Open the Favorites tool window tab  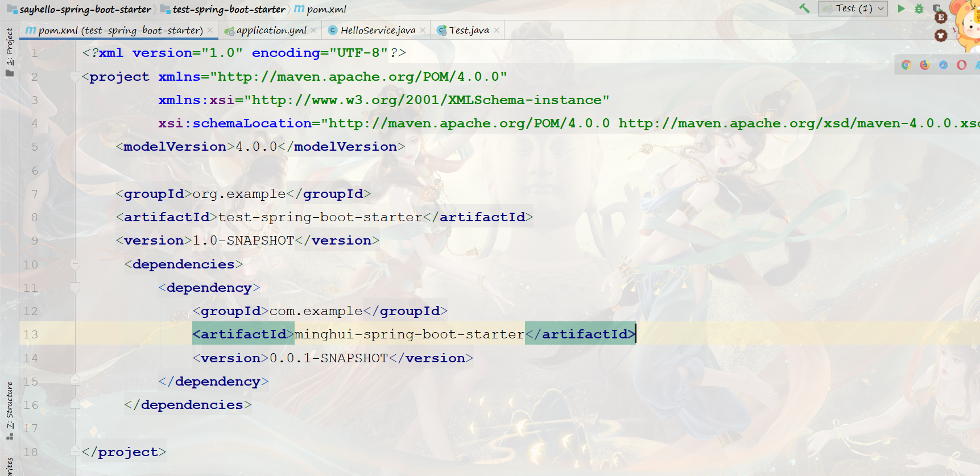coord(9,466)
